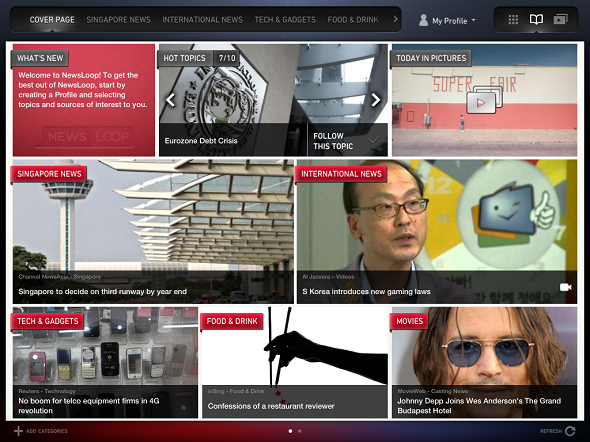Click the refresh icon
Screen dimensions: 590x442
[570, 431]
